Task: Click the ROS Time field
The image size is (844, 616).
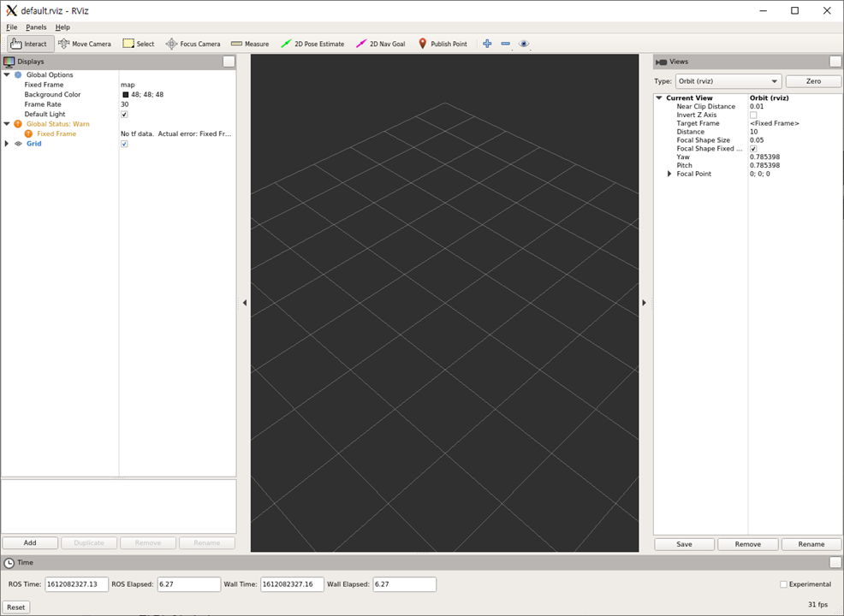Action: [76, 584]
